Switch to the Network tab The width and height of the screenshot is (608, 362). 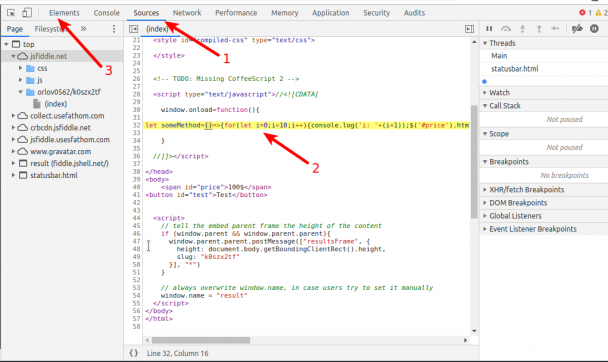pyautogui.click(x=187, y=13)
